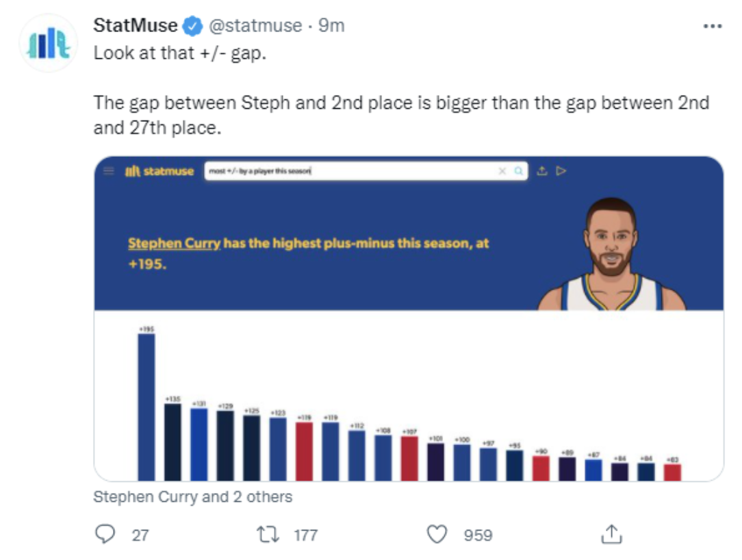Click the blue verified badge
This screenshot has width=742, height=560.
(x=192, y=26)
